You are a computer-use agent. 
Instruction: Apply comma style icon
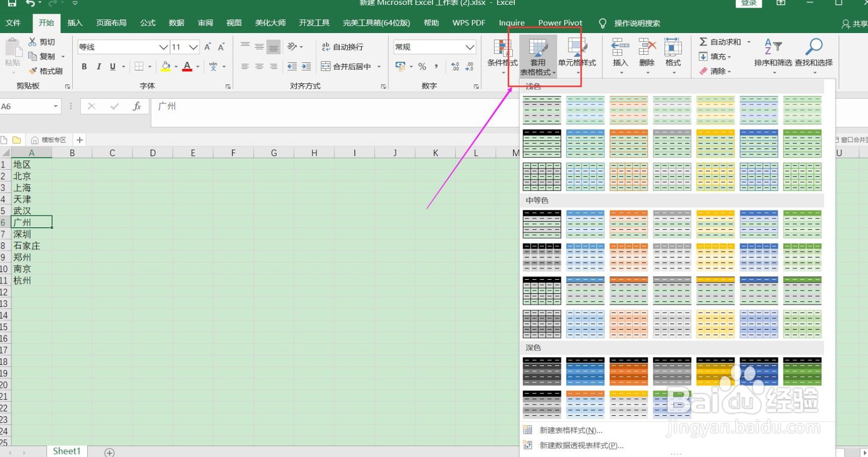(x=436, y=67)
